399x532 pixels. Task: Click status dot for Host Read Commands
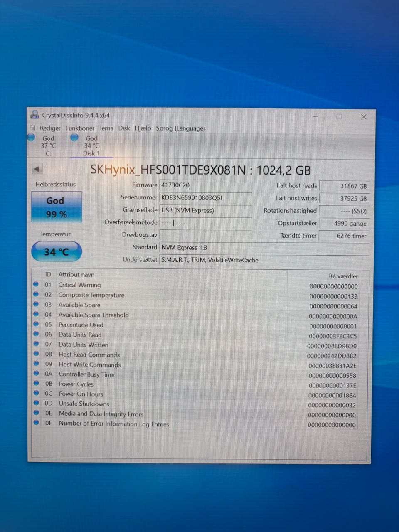click(x=36, y=354)
